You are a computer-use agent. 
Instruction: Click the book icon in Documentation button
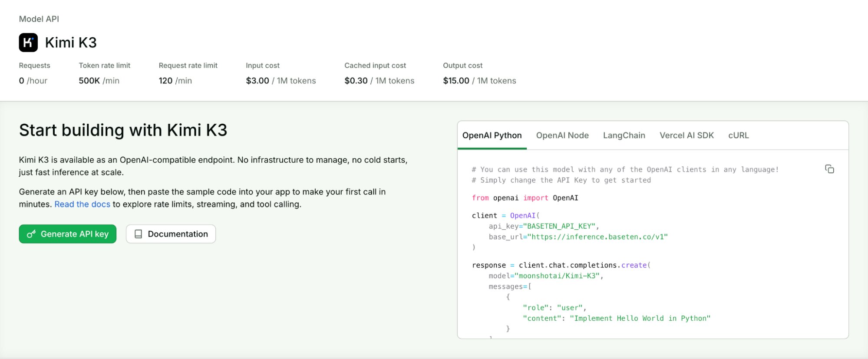tap(138, 234)
